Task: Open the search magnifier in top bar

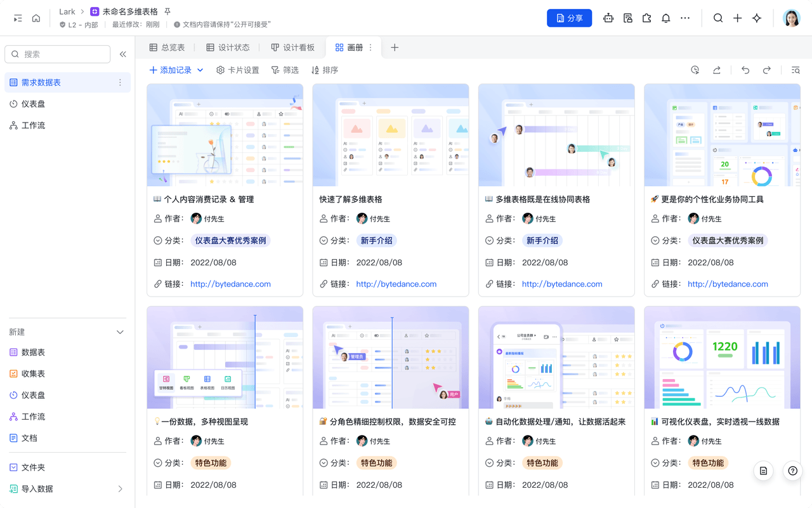Action: pos(718,18)
